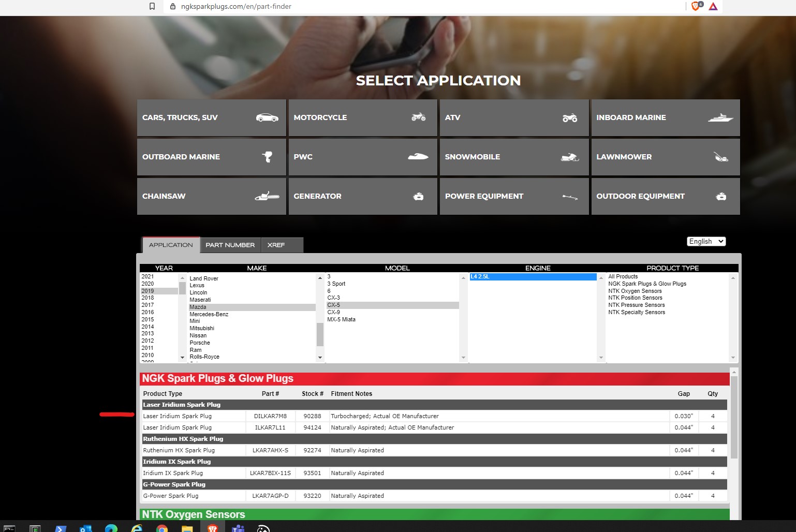Click the boat icon on Inboard Marine tile
Viewport: 796px width, 532px height.
click(x=720, y=118)
